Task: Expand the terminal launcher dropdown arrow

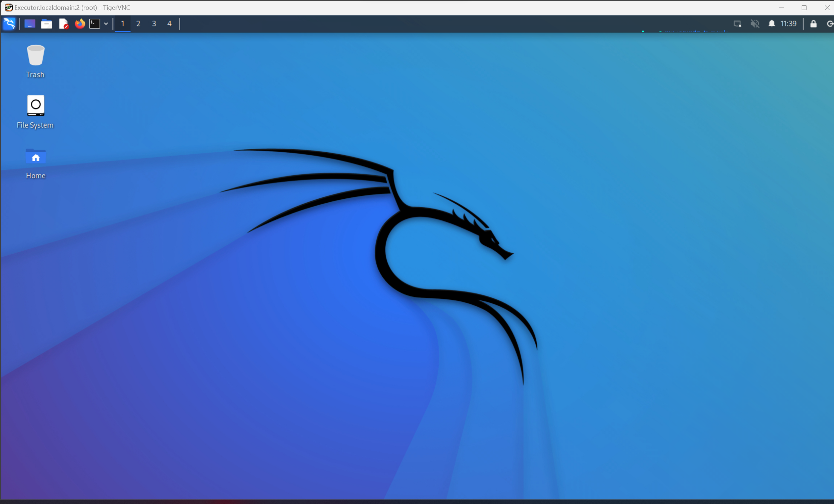Action: (106, 24)
